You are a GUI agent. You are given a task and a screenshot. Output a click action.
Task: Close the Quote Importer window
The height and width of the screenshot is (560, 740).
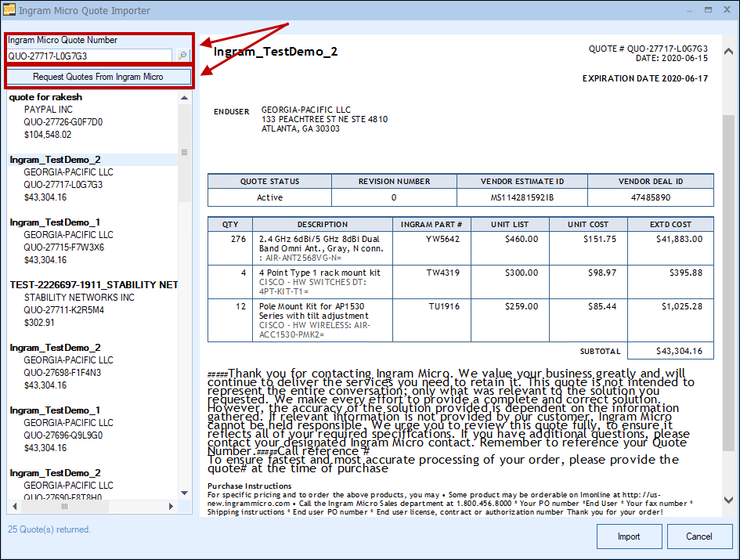(x=727, y=9)
